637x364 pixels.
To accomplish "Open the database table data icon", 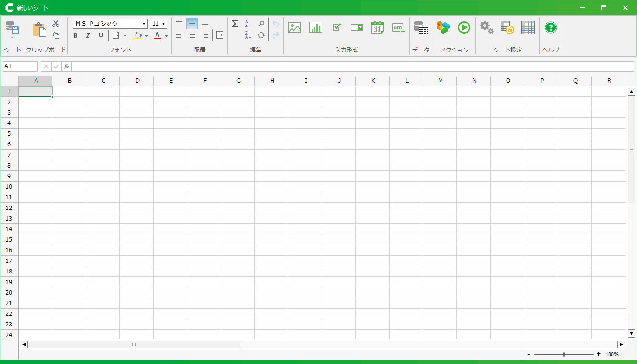I will (x=421, y=27).
